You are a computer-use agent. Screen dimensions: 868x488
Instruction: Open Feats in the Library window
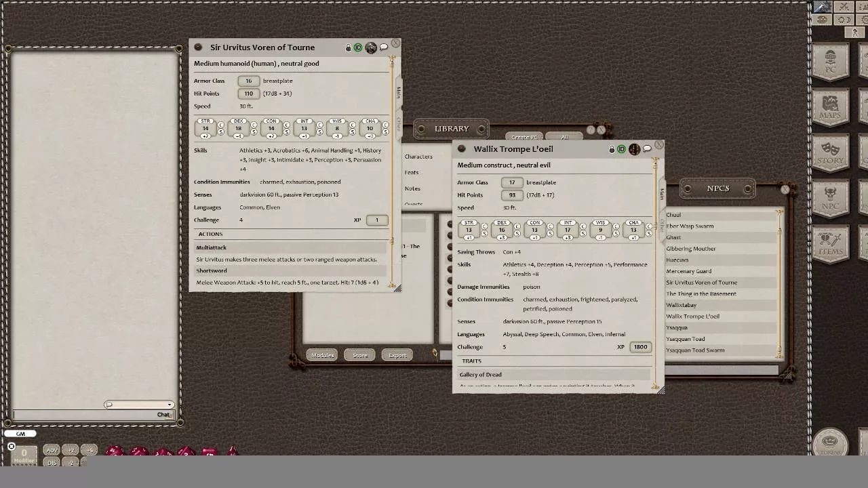tap(412, 172)
